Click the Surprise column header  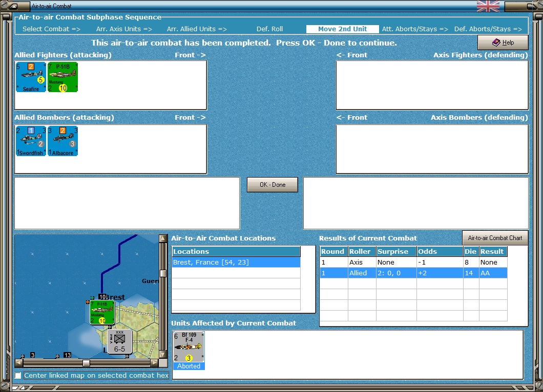[x=396, y=252]
